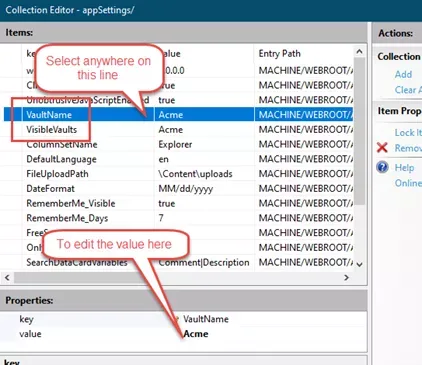Click the Comment|Description value cell

204,262
